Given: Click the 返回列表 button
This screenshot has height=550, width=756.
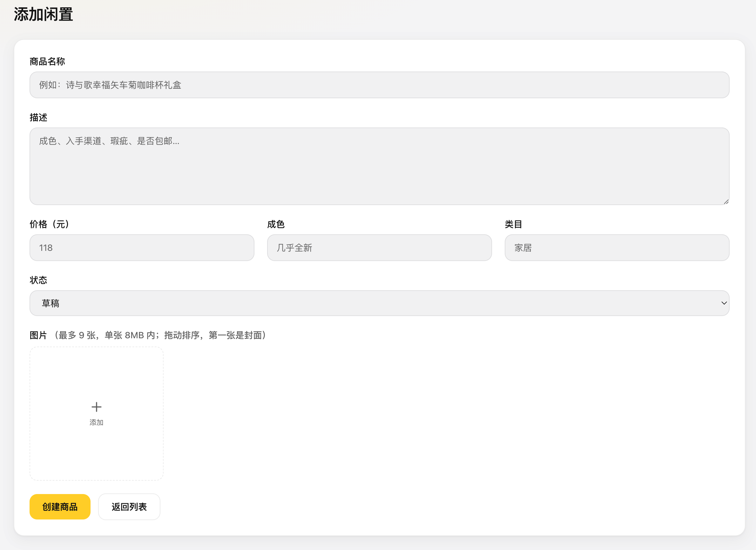Looking at the screenshot, I should (x=129, y=507).
